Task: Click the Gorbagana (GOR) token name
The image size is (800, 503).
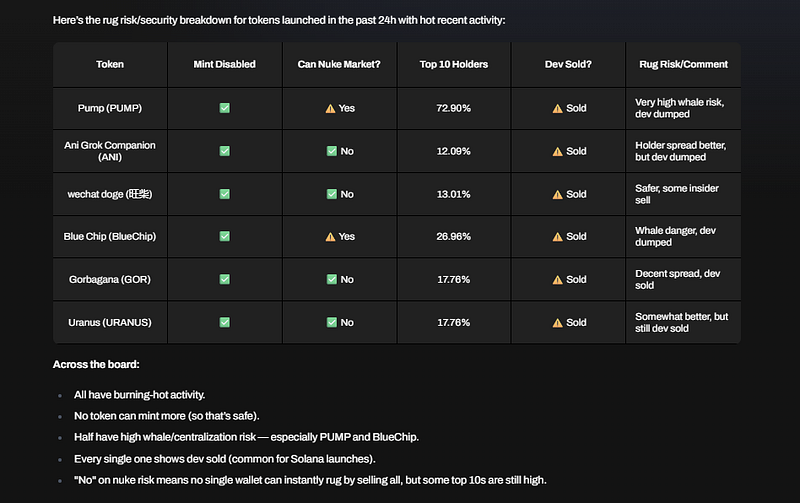Action: click(110, 280)
